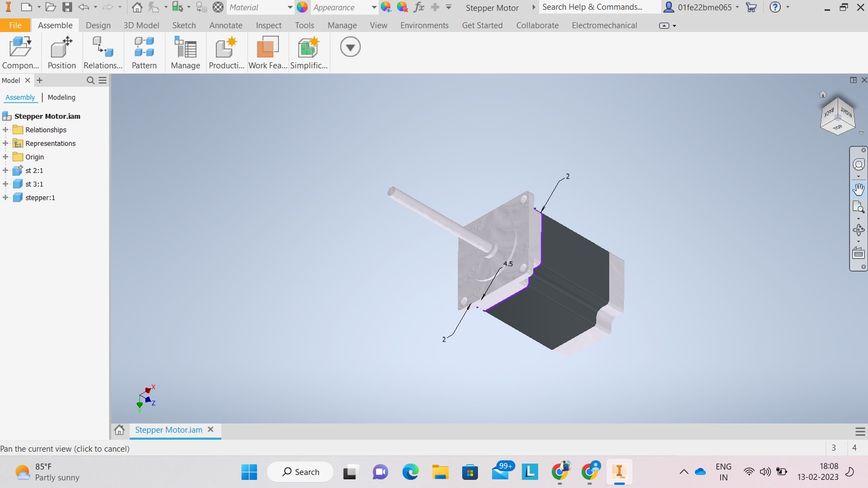Screen dimensions: 868x488
Task: Open the Full Navigation Wheel
Action: click(x=859, y=164)
